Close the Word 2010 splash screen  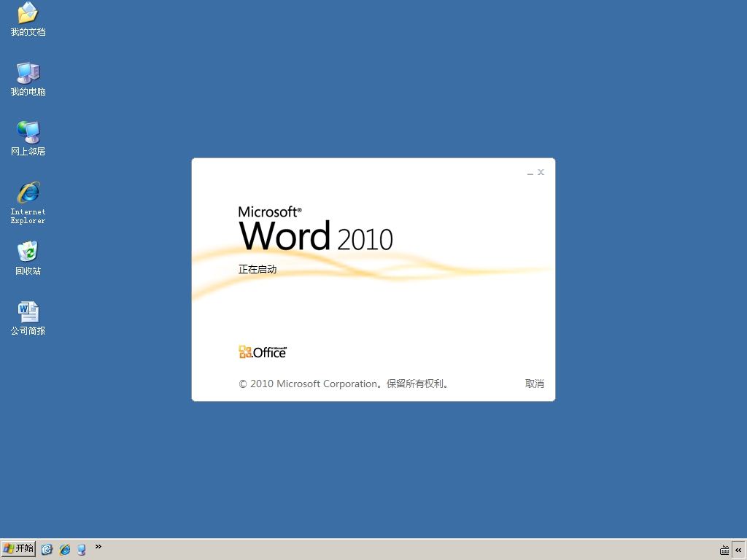coord(541,172)
